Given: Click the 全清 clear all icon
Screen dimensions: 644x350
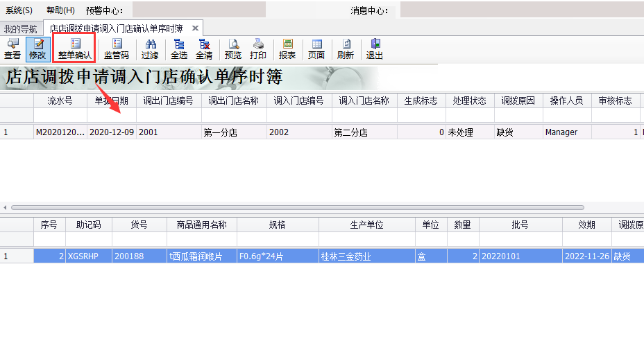Looking at the screenshot, I should [204, 49].
